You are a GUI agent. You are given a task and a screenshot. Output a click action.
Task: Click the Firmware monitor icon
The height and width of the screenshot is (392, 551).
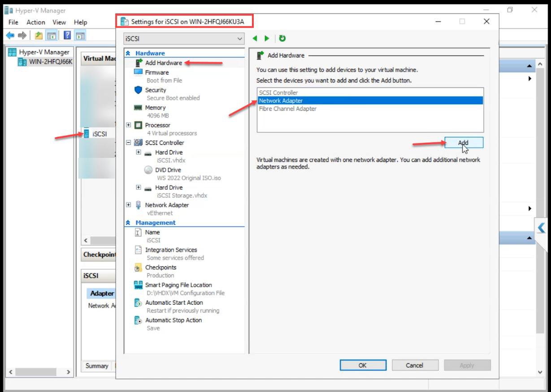[x=138, y=72]
